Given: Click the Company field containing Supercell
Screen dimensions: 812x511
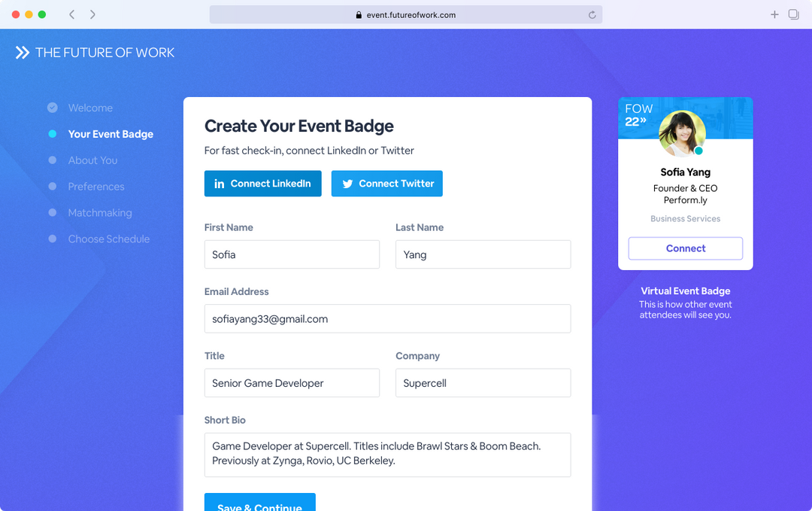Looking at the screenshot, I should pyautogui.click(x=483, y=383).
